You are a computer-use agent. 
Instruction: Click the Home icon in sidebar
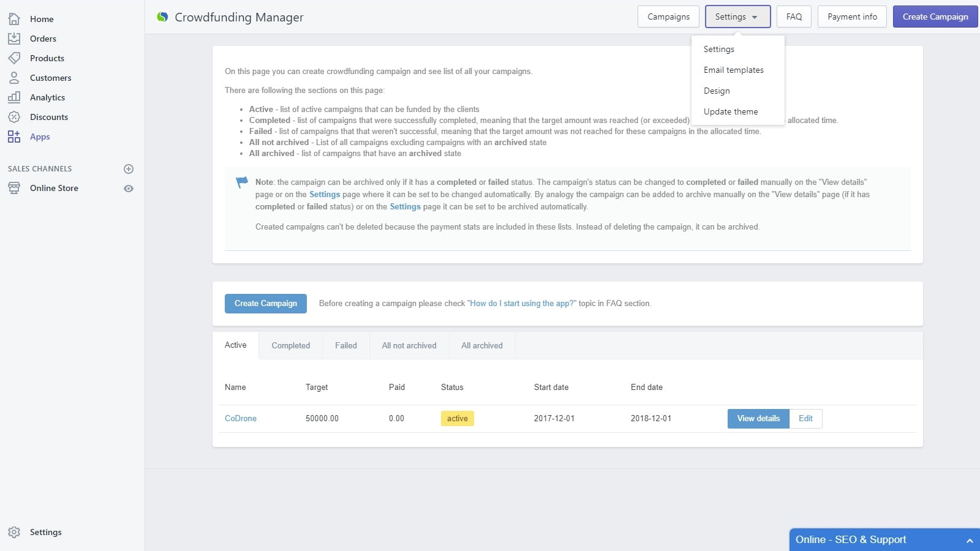14,19
